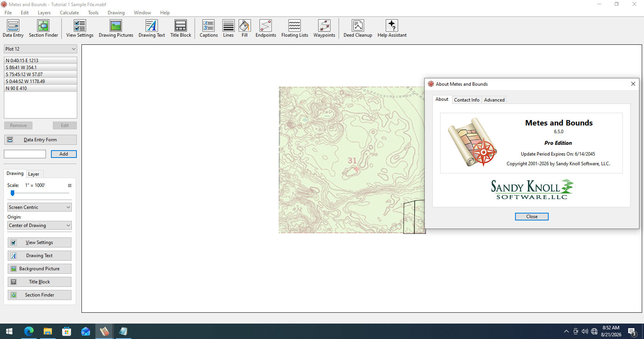Click the Close button in About dialog
The height and width of the screenshot is (339, 644).
click(532, 217)
